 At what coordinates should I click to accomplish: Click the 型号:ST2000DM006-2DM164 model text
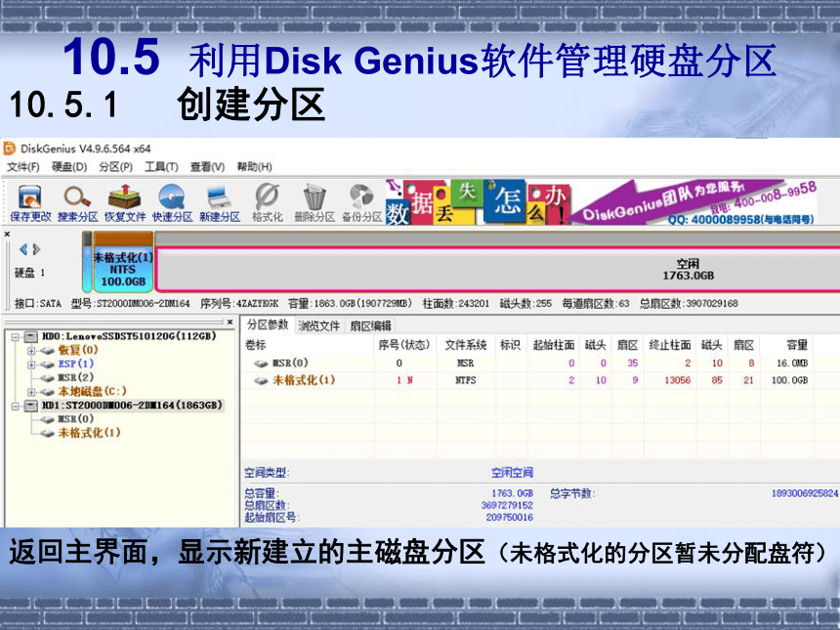point(130,304)
